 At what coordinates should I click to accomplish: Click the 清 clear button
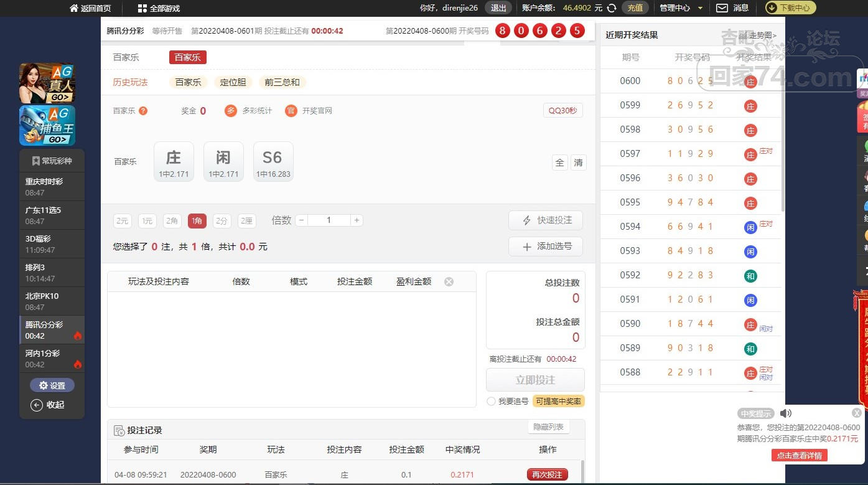[x=579, y=162]
